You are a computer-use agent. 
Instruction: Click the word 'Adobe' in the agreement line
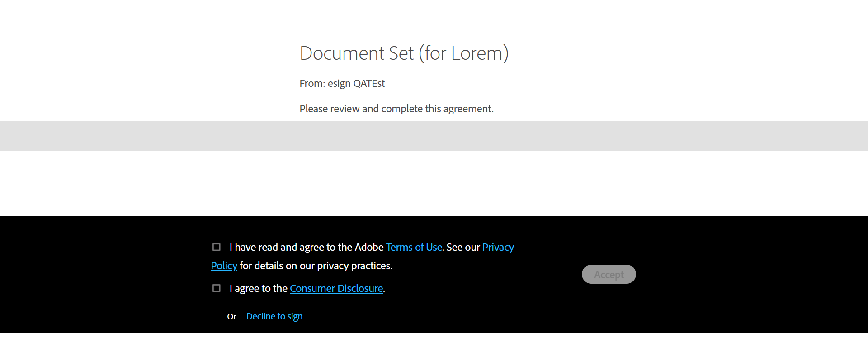369,248
